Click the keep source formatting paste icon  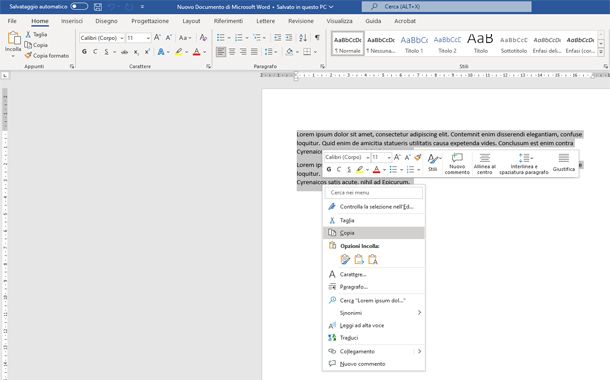pyautogui.click(x=345, y=259)
